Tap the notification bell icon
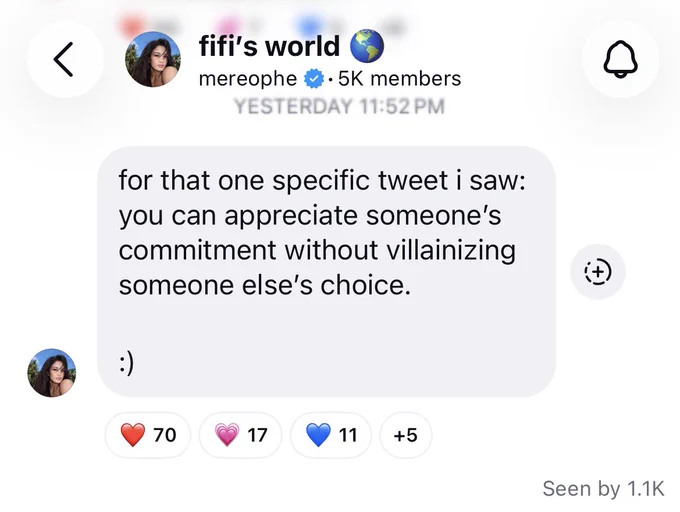 tap(621, 59)
